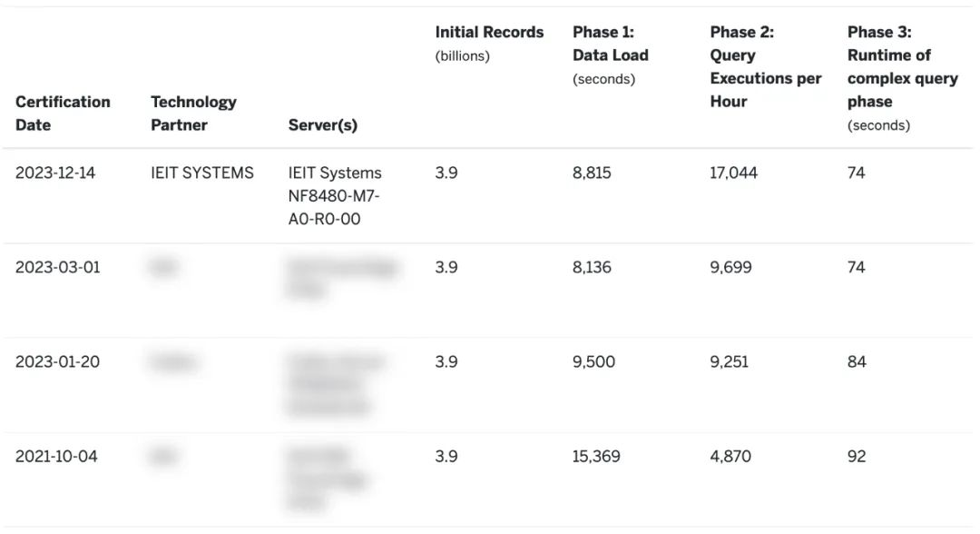Click Phase 2: Query Executions per Hour header

(x=765, y=66)
